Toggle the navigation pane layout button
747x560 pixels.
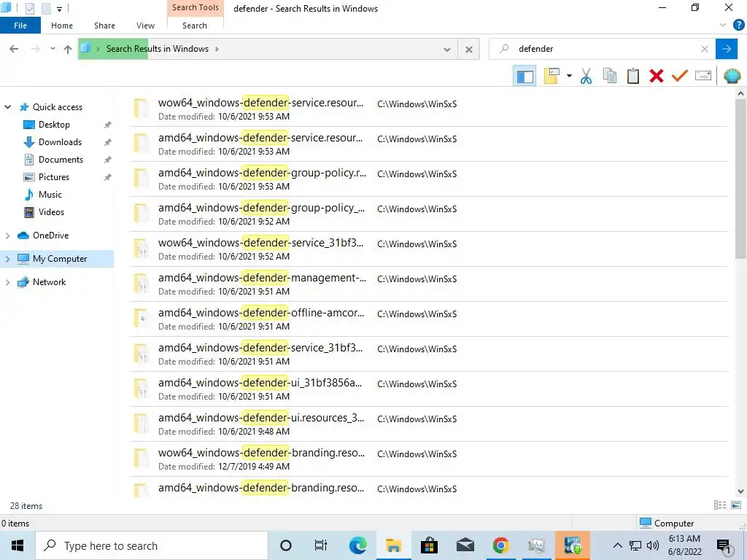tap(525, 76)
